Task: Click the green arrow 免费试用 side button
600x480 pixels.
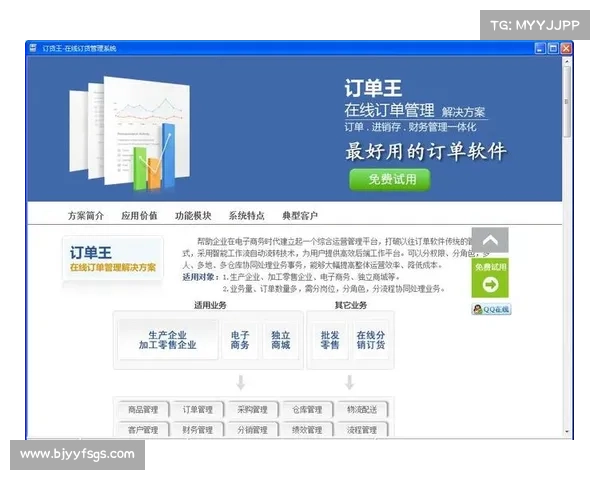Action: [490, 278]
